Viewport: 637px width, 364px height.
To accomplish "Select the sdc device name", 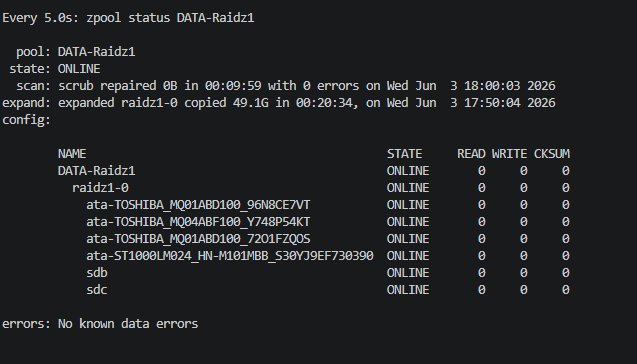I will point(97,290).
